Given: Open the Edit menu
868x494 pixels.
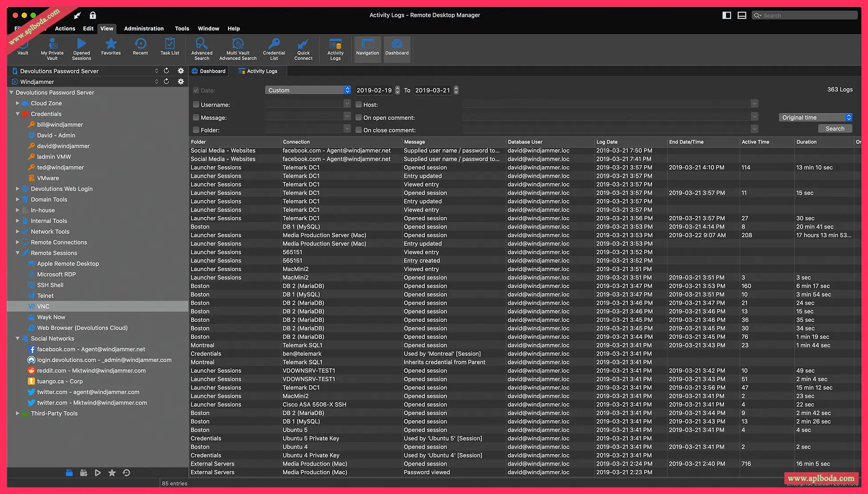Looking at the screenshot, I should point(88,28).
